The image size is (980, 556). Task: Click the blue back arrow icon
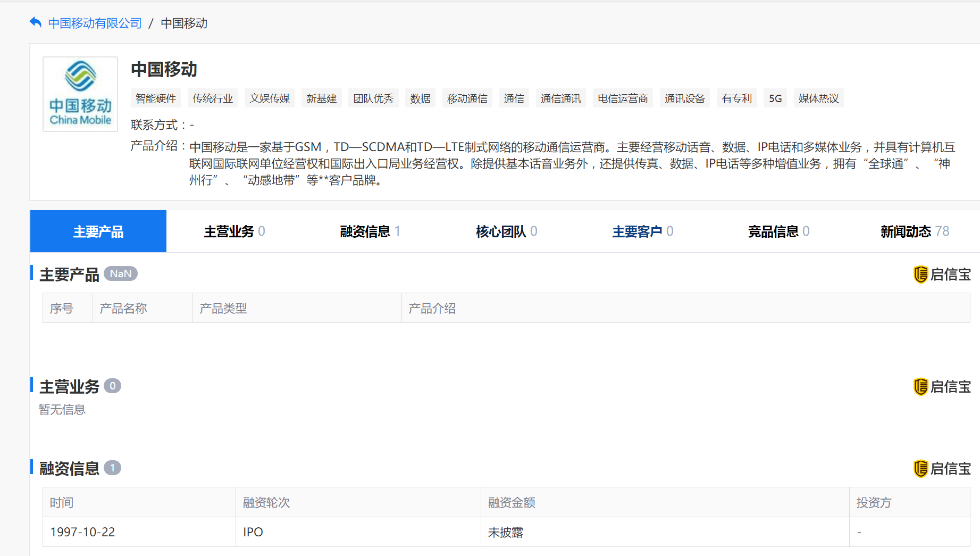(36, 22)
